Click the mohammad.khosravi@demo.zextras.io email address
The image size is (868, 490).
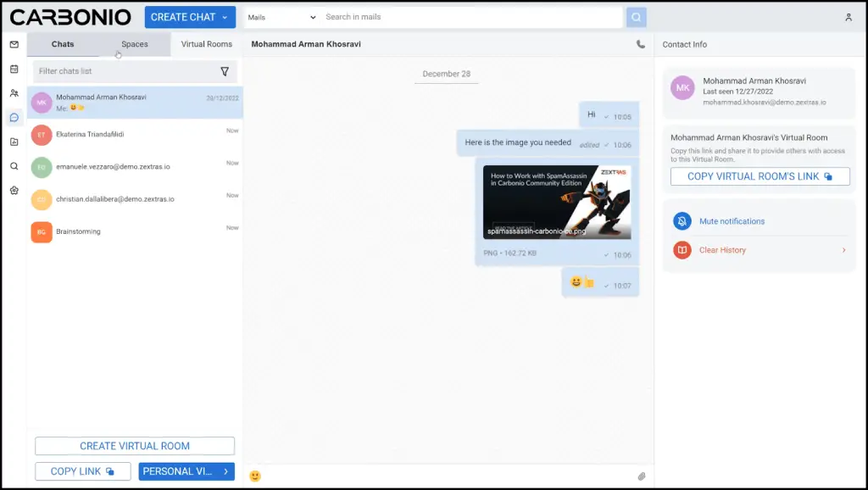coord(765,103)
